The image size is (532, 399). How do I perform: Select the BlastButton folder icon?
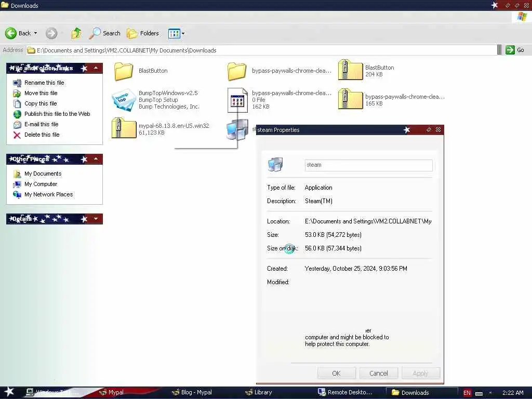124,71
